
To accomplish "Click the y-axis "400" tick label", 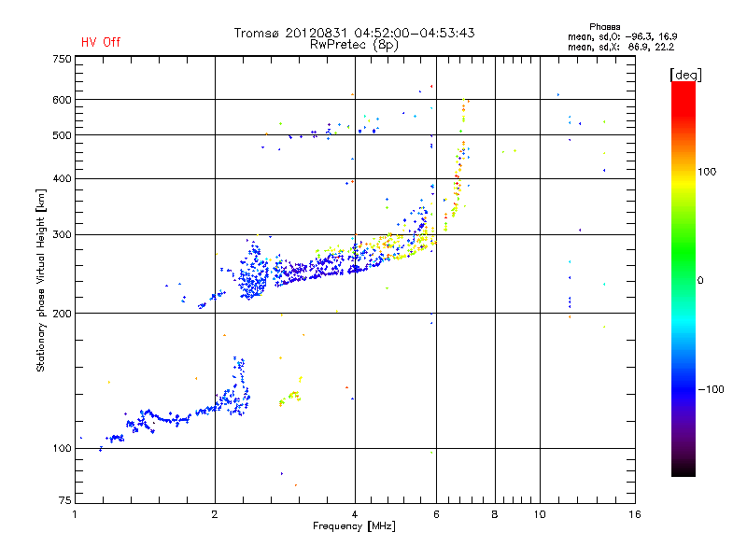I will tap(62, 178).
